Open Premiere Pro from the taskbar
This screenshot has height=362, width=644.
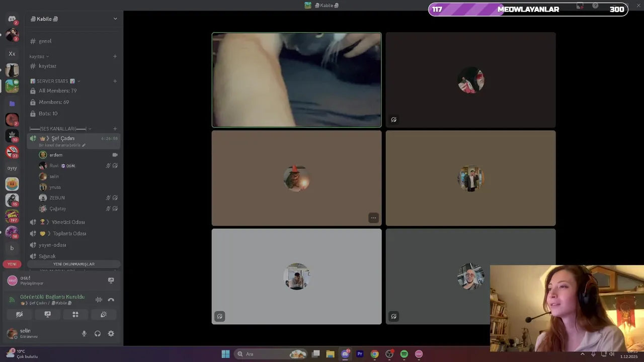coord(360,354)
